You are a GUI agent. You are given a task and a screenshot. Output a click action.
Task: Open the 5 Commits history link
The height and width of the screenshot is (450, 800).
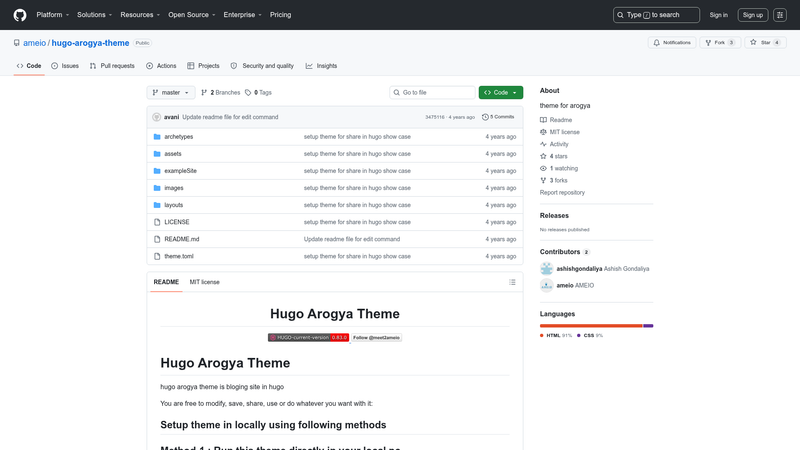click(498, 117)
